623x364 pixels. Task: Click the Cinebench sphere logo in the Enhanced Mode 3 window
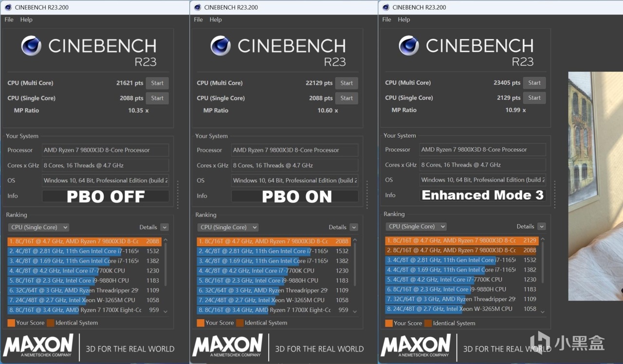coord(409,46)
